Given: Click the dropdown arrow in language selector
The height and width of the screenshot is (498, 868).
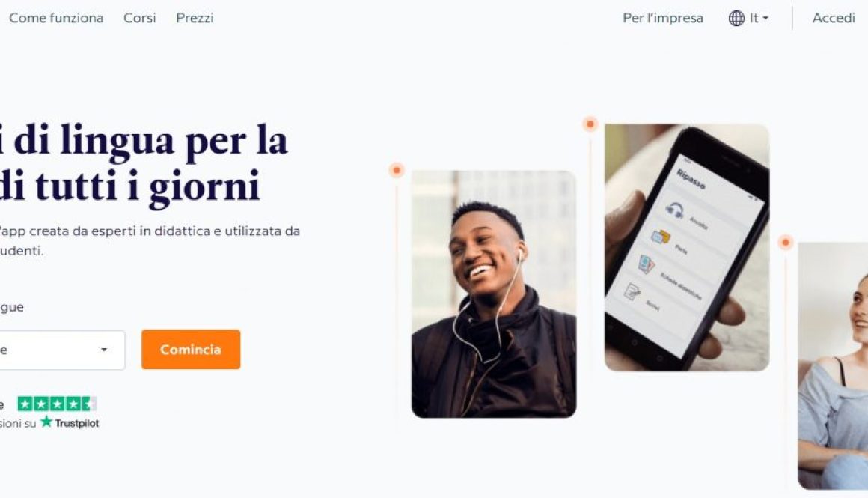Looking at the screenshot, I should click(103, 350).
